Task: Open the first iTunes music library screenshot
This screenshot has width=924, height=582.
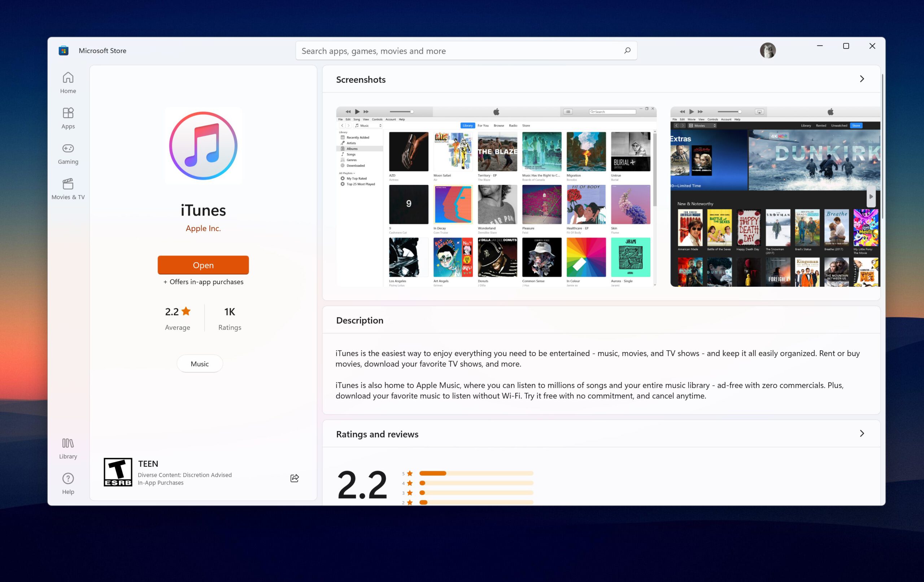Action: tap(496, 196)
